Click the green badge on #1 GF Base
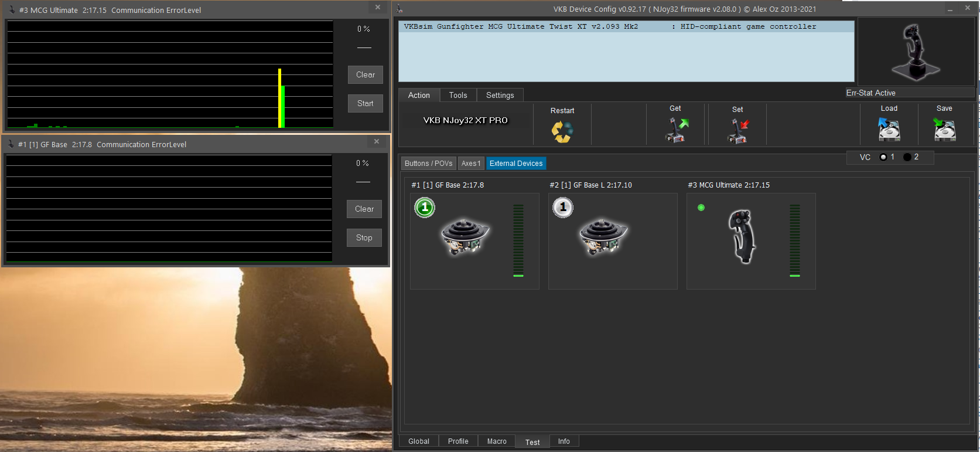980x452 pixels. tap(425, 208)
